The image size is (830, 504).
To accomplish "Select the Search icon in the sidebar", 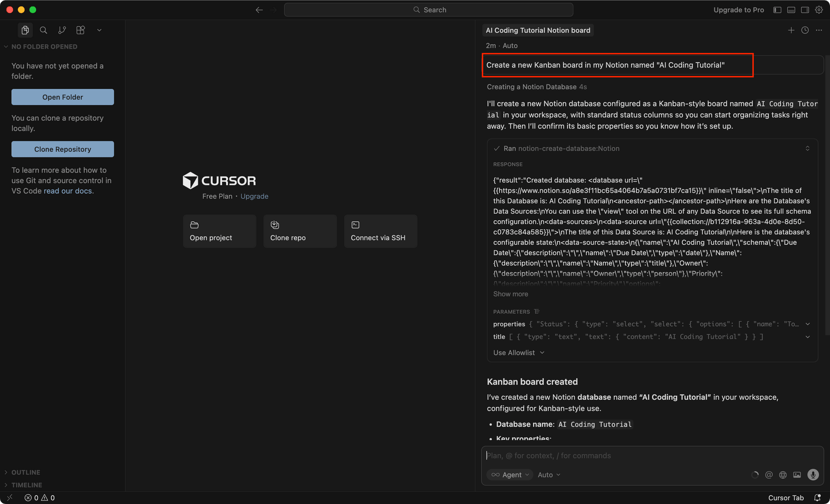I will 43,30.
